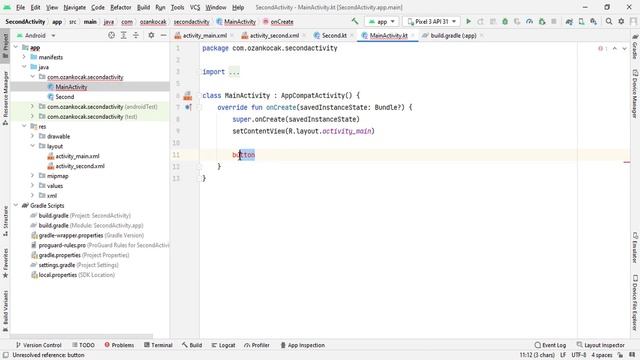Viewport: 640px width, 360px height.
Task: Open the Android project view dropdown
Action: click(36, 36)
